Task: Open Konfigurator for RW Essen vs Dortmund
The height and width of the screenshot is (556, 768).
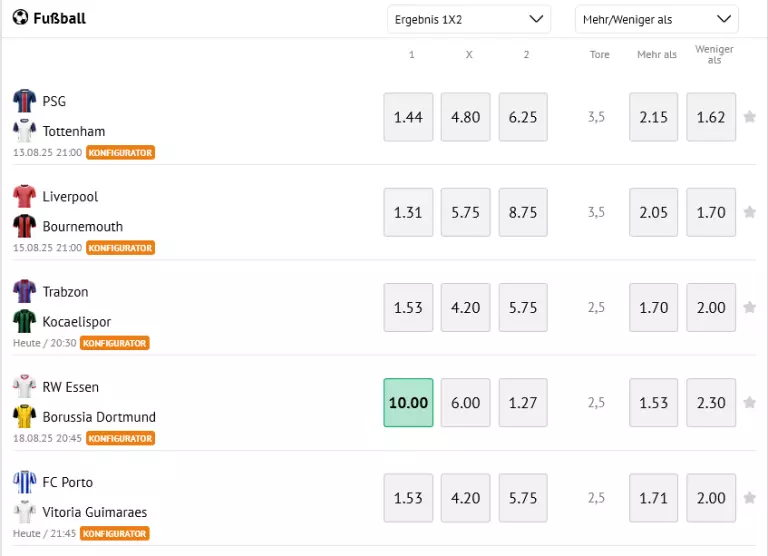Action: (x=120, y=438)
